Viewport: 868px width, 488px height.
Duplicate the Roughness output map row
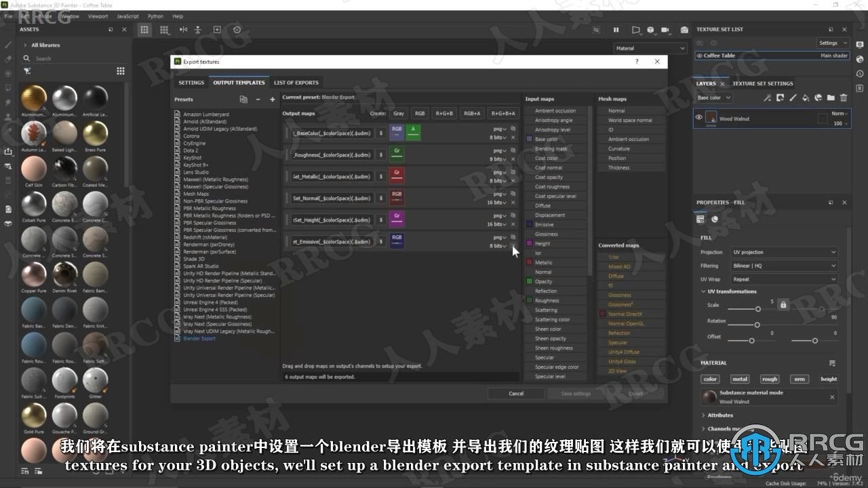coord(513,150)
